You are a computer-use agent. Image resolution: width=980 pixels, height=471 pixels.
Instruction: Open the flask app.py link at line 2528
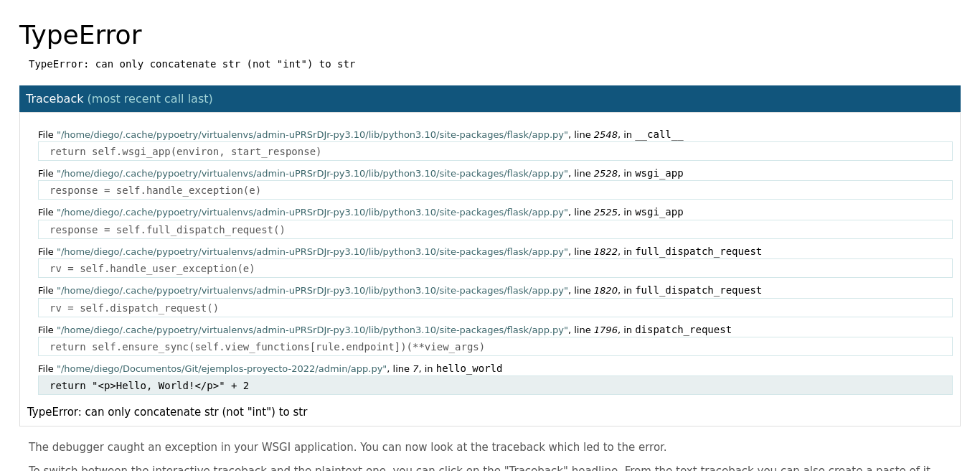(310, 173)
